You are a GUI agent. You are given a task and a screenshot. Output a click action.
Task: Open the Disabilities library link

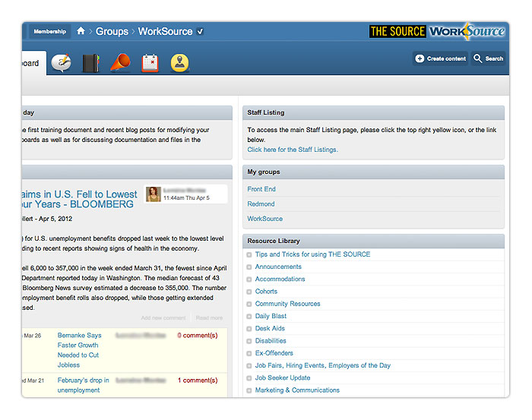click(x=271, y=341)
